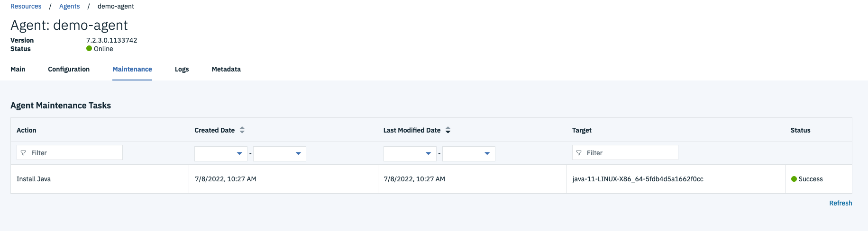Viewport: 868px width, 231px height.
Task: Click the funnel icon in Target filter
Action: pos(579,153)
